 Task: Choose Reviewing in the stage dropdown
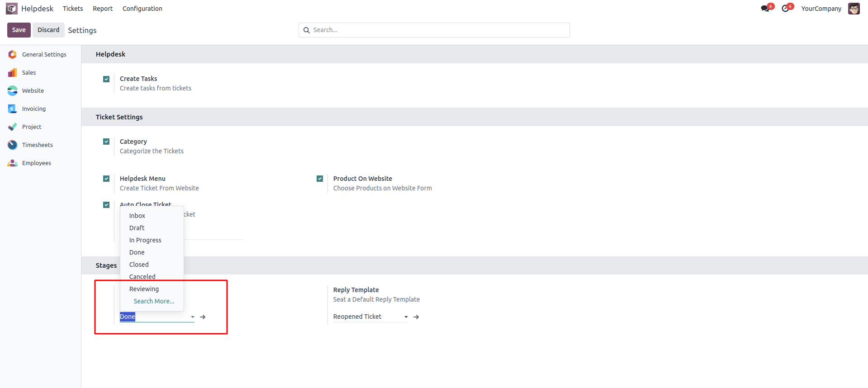click(144, 289)
